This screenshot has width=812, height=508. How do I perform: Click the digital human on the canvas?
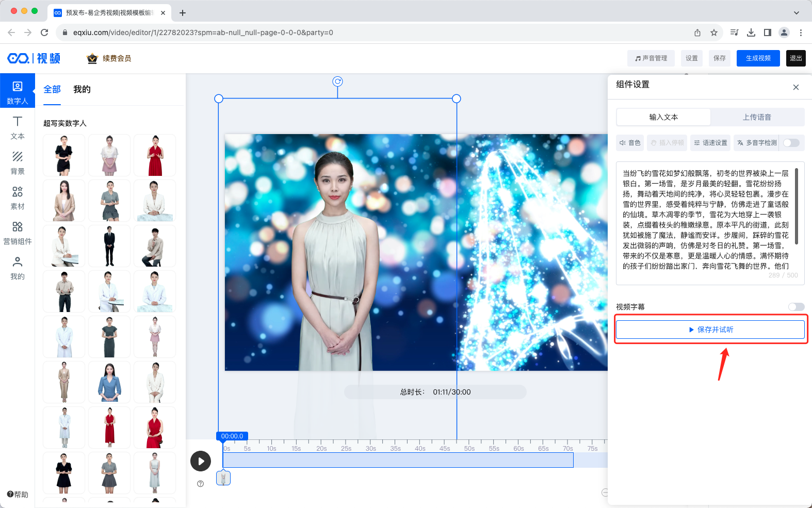pyautogui.click(x=336, y=268)
